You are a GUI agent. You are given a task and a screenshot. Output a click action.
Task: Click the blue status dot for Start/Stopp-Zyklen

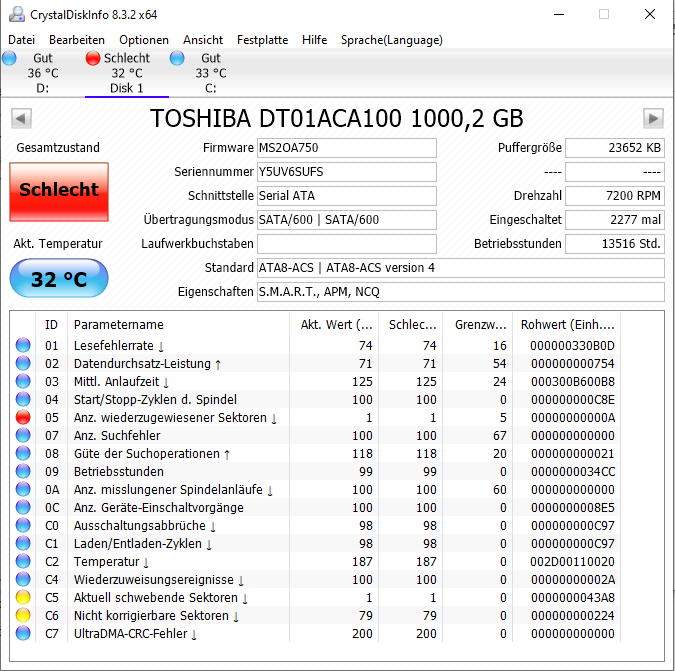point(23,399)
